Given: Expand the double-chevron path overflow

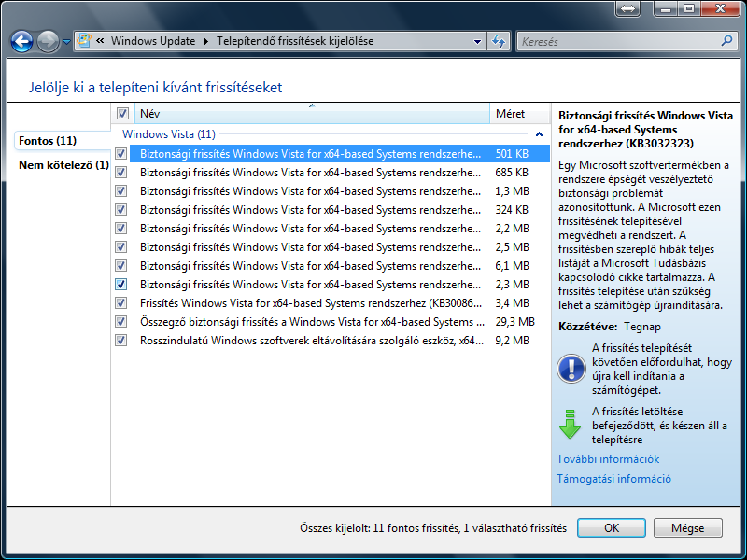Looking at the screenshot, I should (x=100, y=41).
